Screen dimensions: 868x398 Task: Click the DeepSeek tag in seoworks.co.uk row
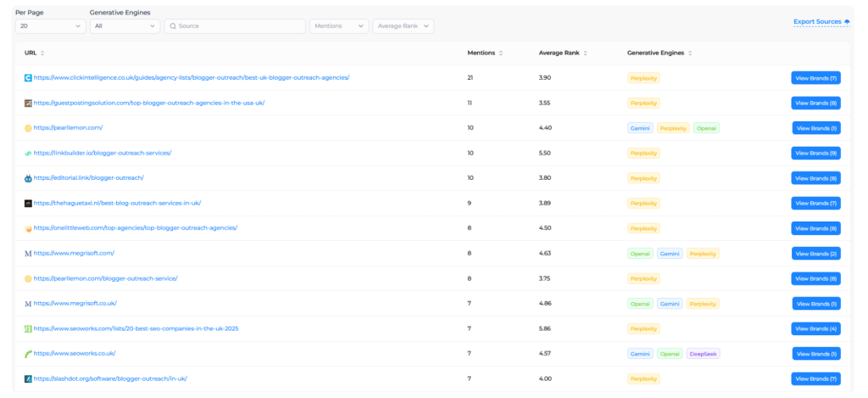coord(704,354)
